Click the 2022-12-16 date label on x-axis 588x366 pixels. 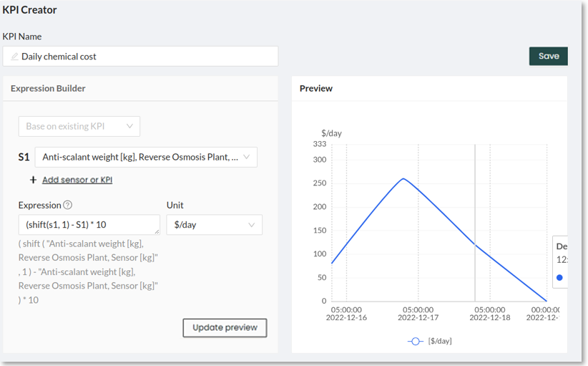[346, 317]
